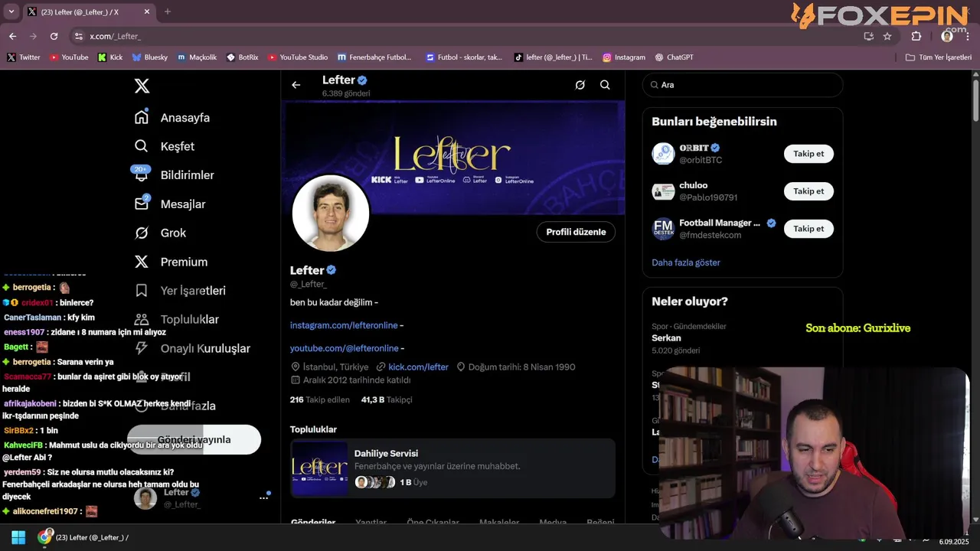Open the Fenerbahçe Futbol bookmark
This screenshot has width=980, height=551.
(x=374, y=57)
